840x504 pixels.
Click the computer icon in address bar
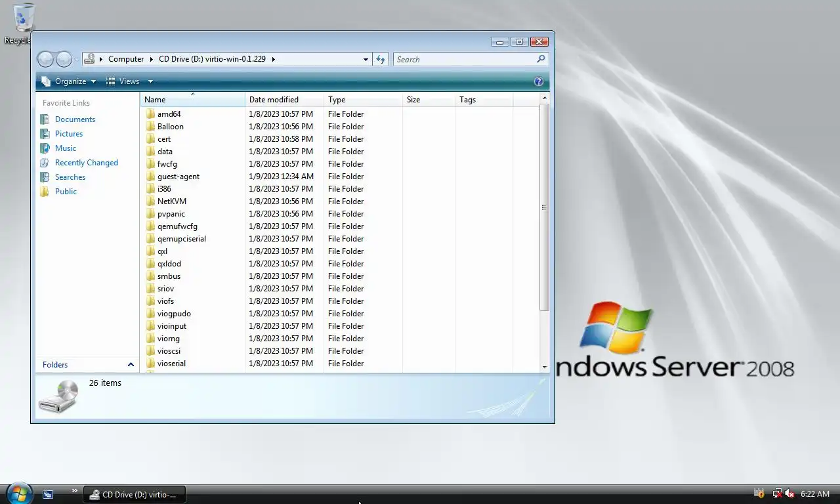coord(91,59)
